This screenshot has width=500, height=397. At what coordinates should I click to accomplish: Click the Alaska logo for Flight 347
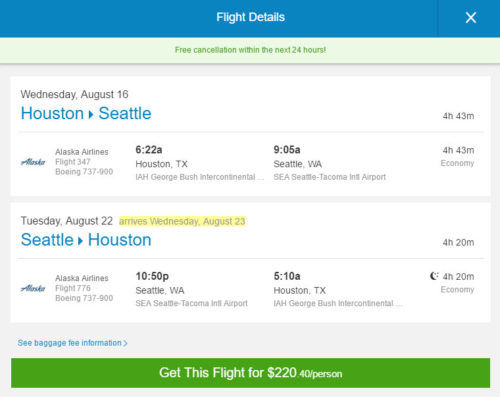33,162
